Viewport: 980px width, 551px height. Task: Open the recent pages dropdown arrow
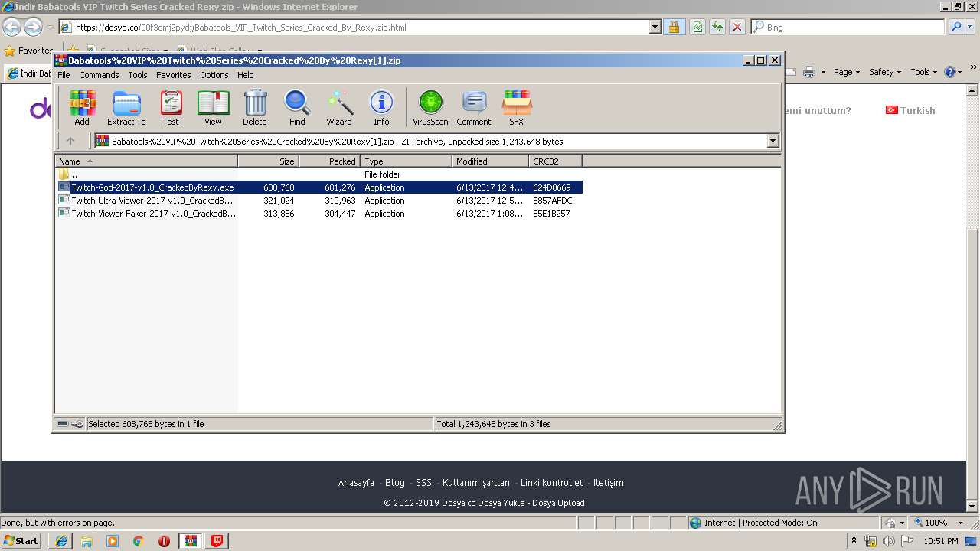[x=50, y=27]
